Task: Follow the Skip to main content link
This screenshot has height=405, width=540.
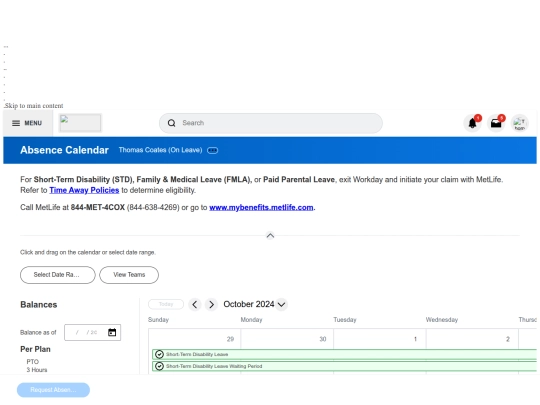Action: [34, 106]
